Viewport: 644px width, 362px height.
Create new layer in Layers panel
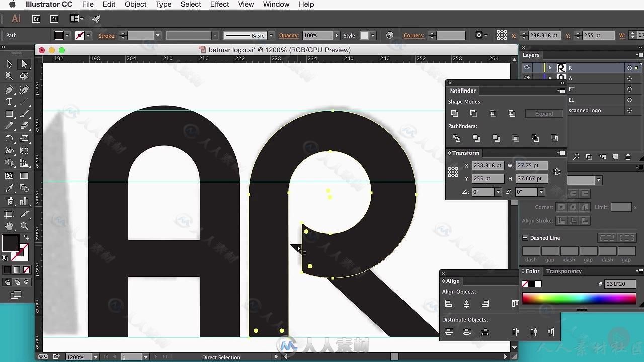pos(615,157)
